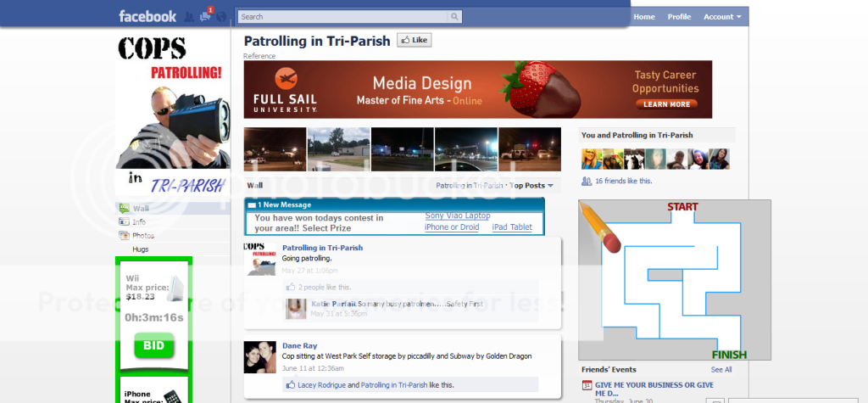The width and height of the screenshot is (868, 403).
Task: Go to Home in top bar
Action: coord(644,17)
